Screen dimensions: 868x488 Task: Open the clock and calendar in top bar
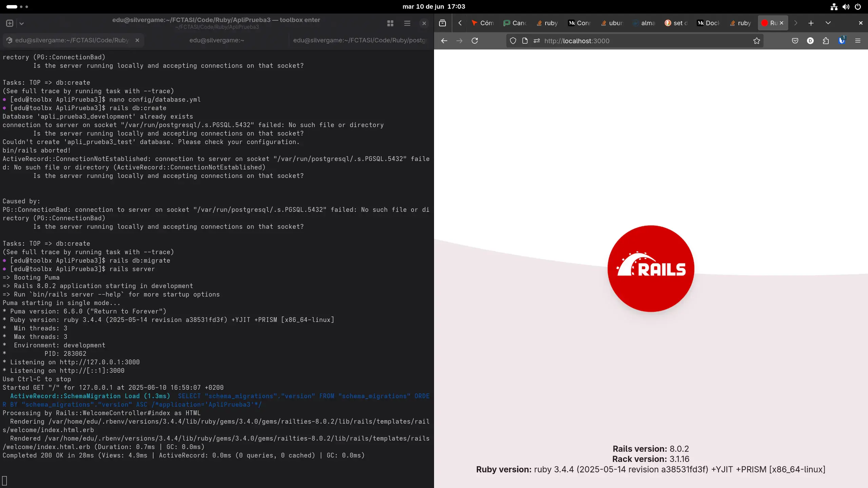[x=434, y=6]
